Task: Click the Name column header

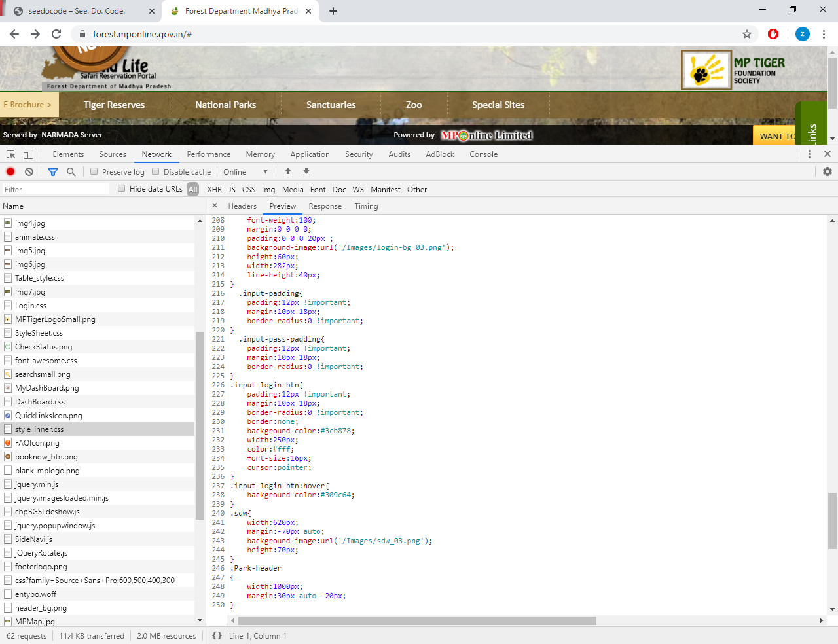Action: click(x=103, y=206)
